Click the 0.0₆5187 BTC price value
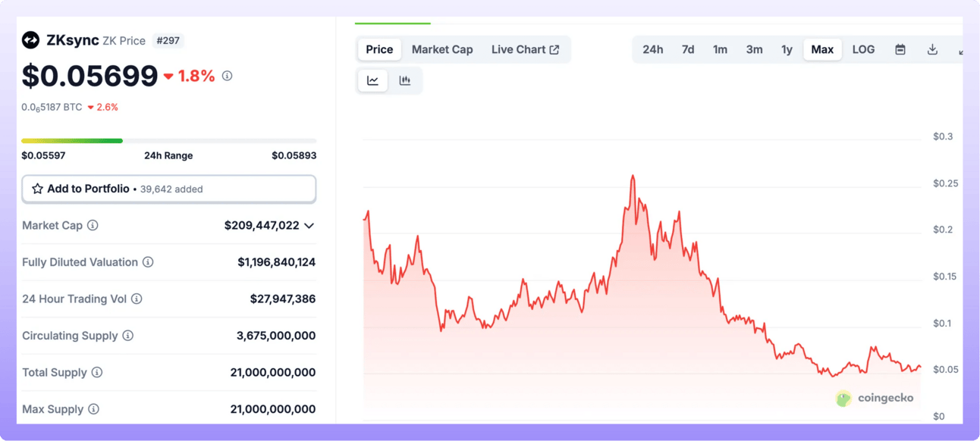This screenshot has width=980, height=441. [52, 108]
